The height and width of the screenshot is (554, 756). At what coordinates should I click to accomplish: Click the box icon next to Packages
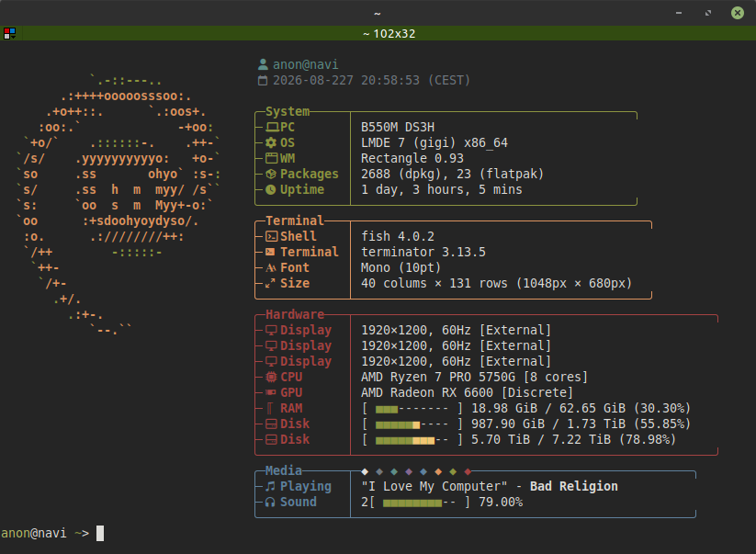click(271, 174)
